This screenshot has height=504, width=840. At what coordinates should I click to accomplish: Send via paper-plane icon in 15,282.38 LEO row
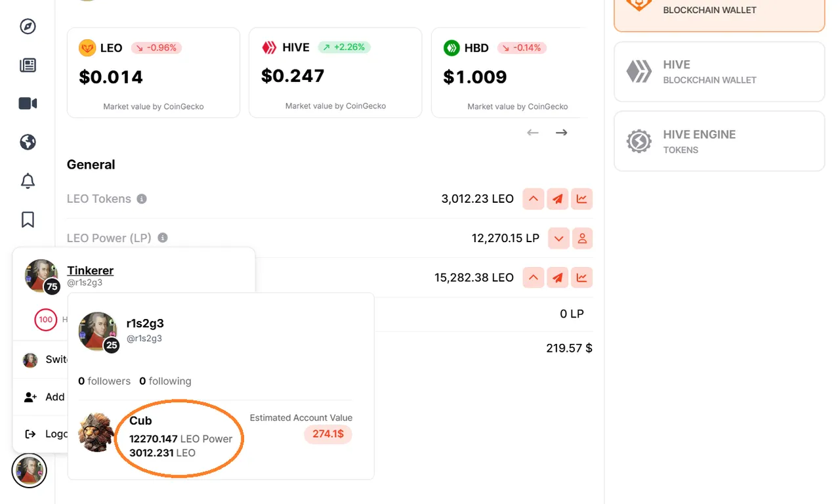tap(558, 278)
